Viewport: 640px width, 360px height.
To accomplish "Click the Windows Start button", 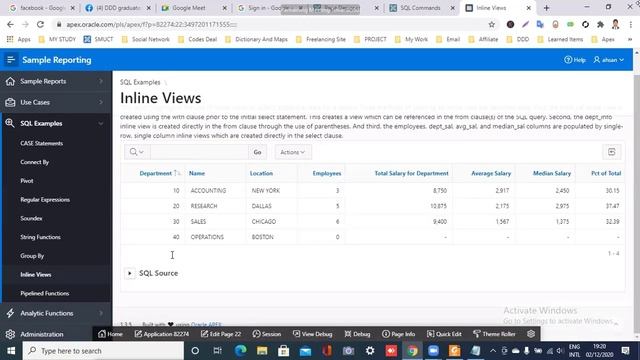I will click(x=11, y=351).
